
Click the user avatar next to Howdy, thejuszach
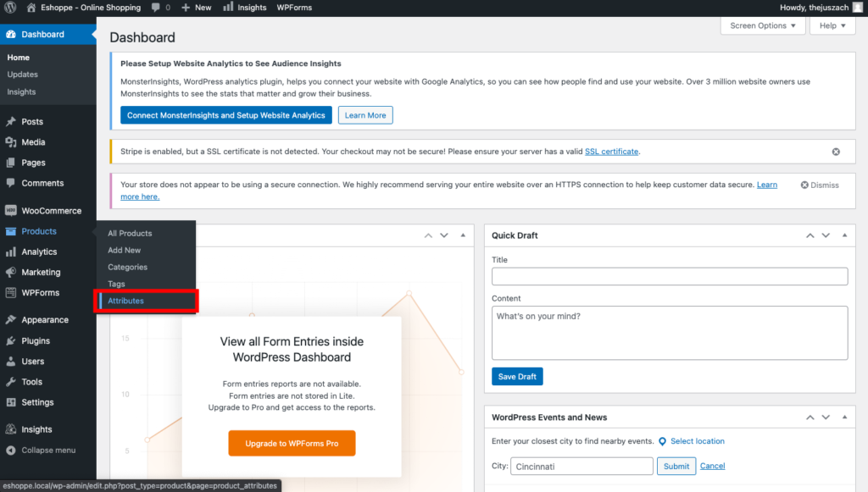tap(858, 7)
